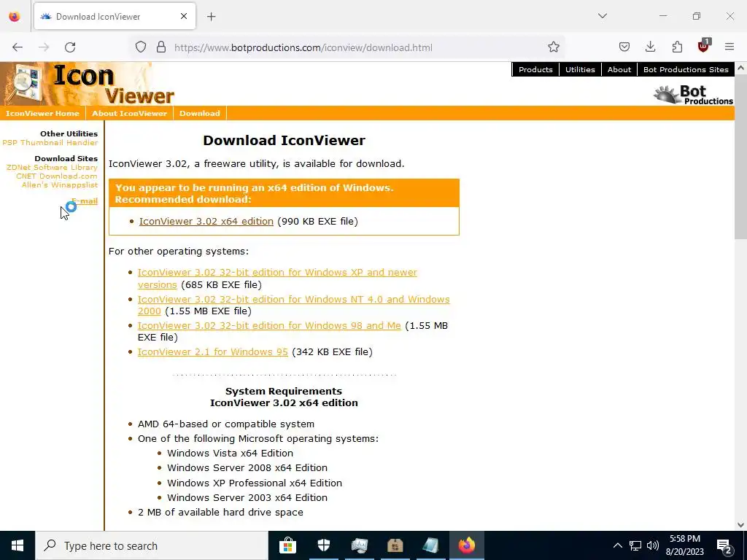Click the address bar URL field

click(348, 47)
